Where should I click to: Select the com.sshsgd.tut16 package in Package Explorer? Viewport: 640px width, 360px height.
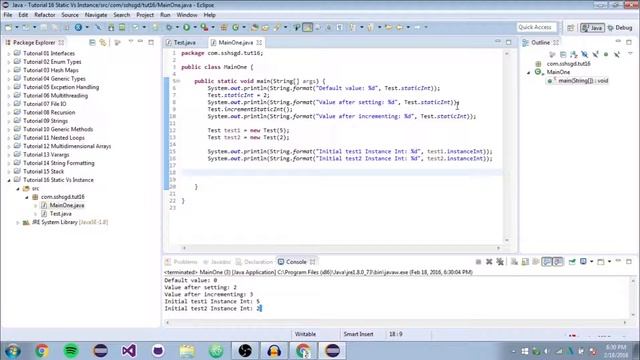(x=62, y=197)
